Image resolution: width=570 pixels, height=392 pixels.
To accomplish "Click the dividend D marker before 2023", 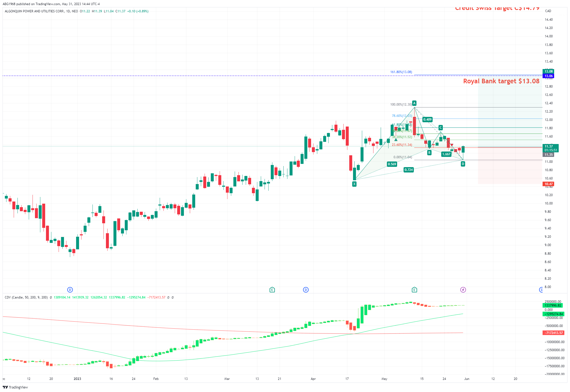I will click(70, 290).
